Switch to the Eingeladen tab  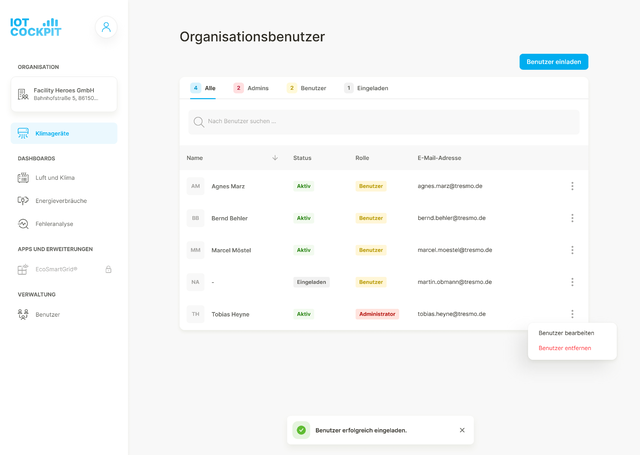pos(366,88)
